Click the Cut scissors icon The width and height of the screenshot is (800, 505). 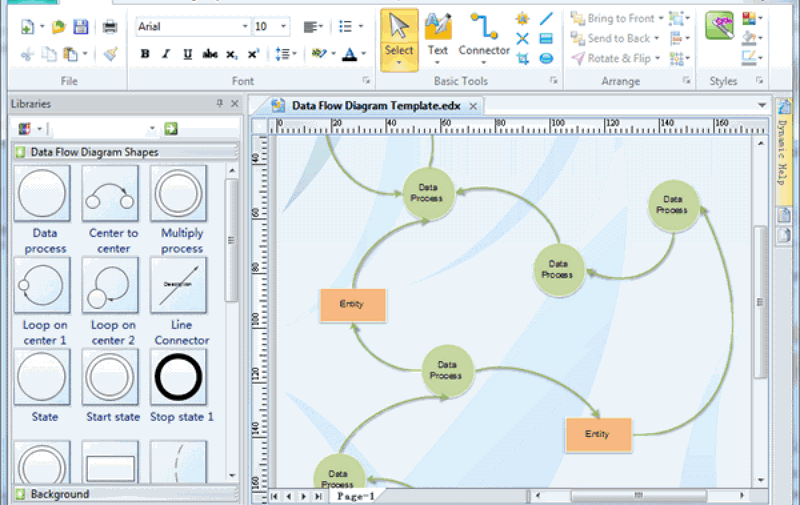28,54
